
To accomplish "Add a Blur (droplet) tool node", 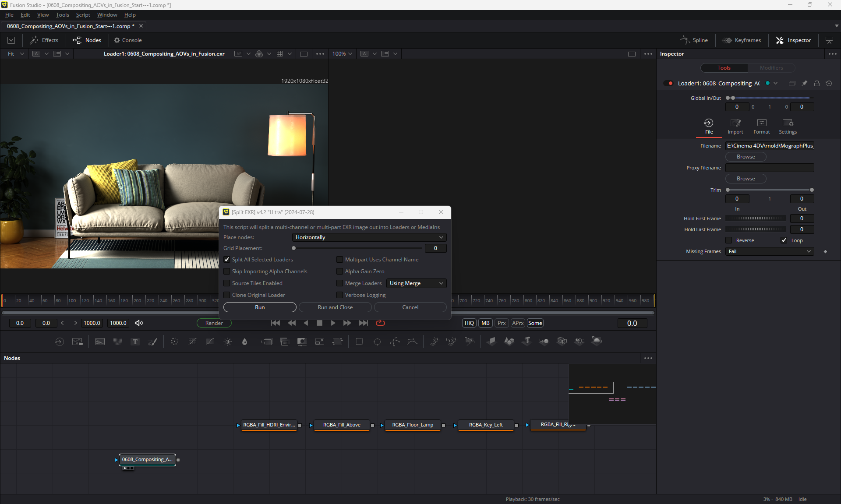I will tap(245, 342).
